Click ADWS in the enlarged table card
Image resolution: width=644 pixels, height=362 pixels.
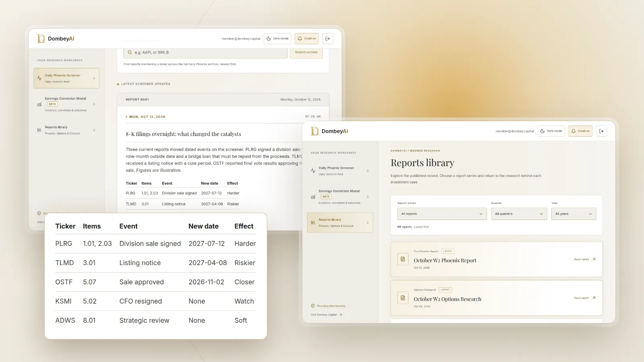65,321
